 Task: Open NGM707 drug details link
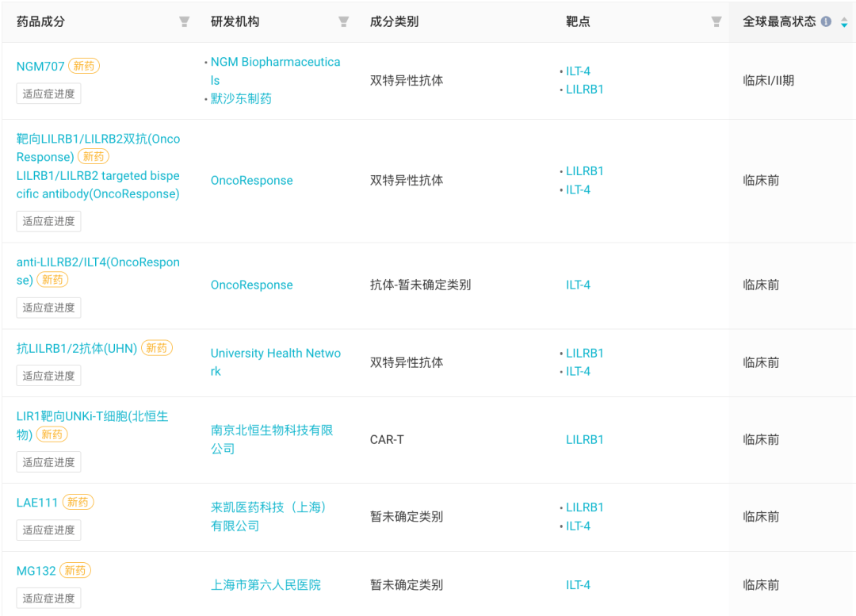click(x=40, y=67)
